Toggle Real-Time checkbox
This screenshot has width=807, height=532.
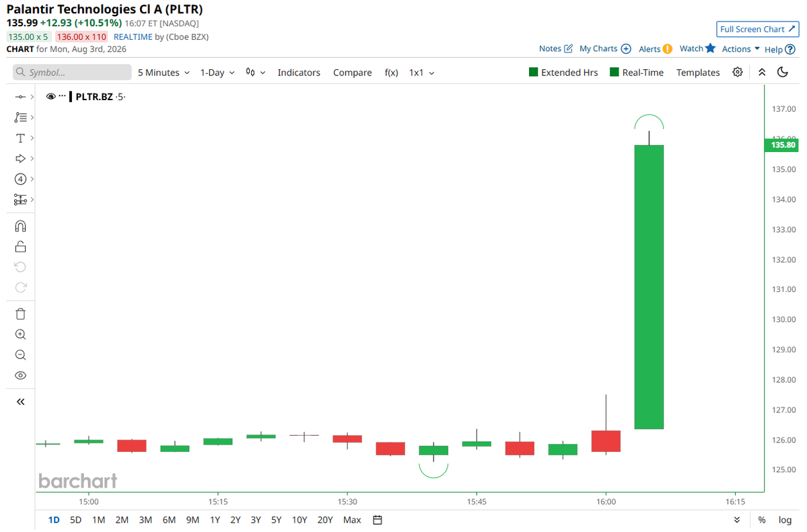coord(614,72)
